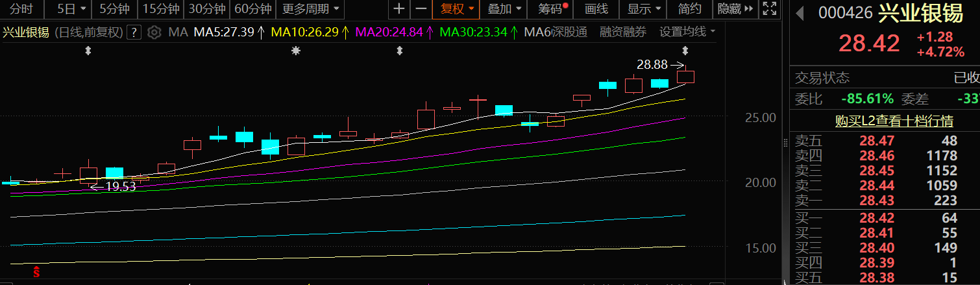Click the sun-shaped event marker above chart
Viewport: 980px width, 285px height.
pos(296,51)
